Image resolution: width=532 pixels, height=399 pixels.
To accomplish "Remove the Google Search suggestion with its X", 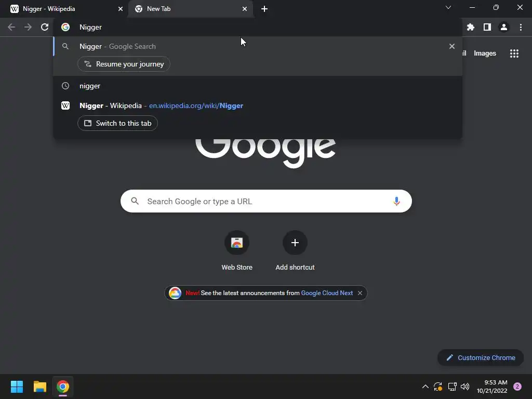I will (452, 46).
